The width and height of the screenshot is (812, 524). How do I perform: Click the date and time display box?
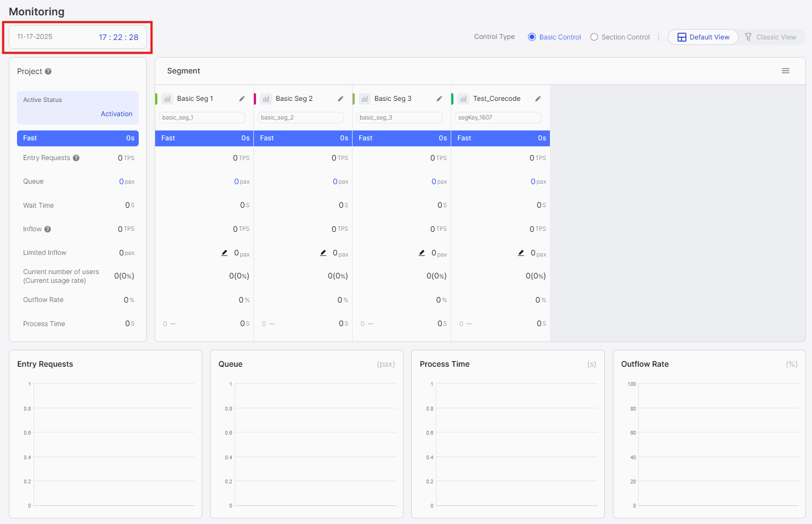point(78,37)
